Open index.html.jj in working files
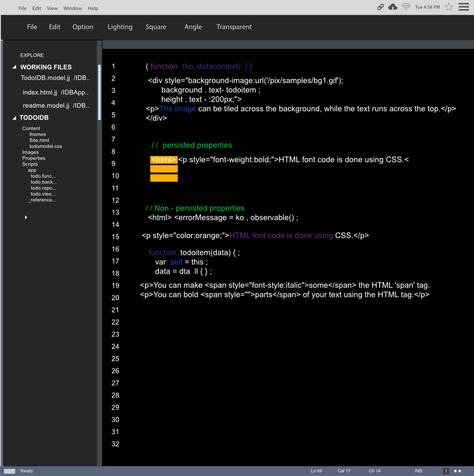 (40, 92)
